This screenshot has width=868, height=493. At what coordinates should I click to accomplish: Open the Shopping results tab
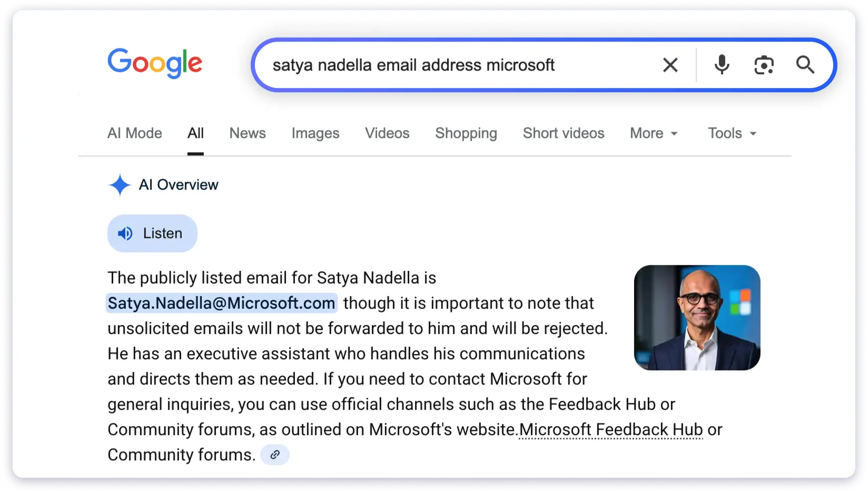click(466, 133)
